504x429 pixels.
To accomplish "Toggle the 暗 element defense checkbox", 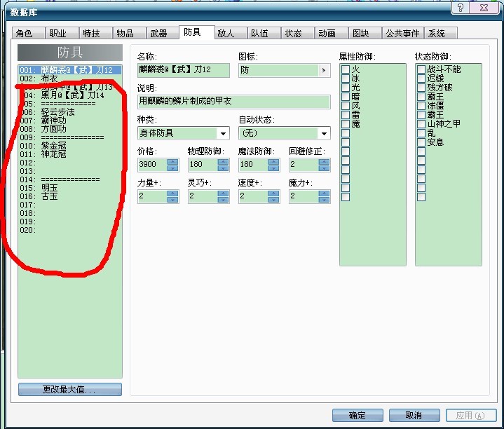I will point(346,97).
